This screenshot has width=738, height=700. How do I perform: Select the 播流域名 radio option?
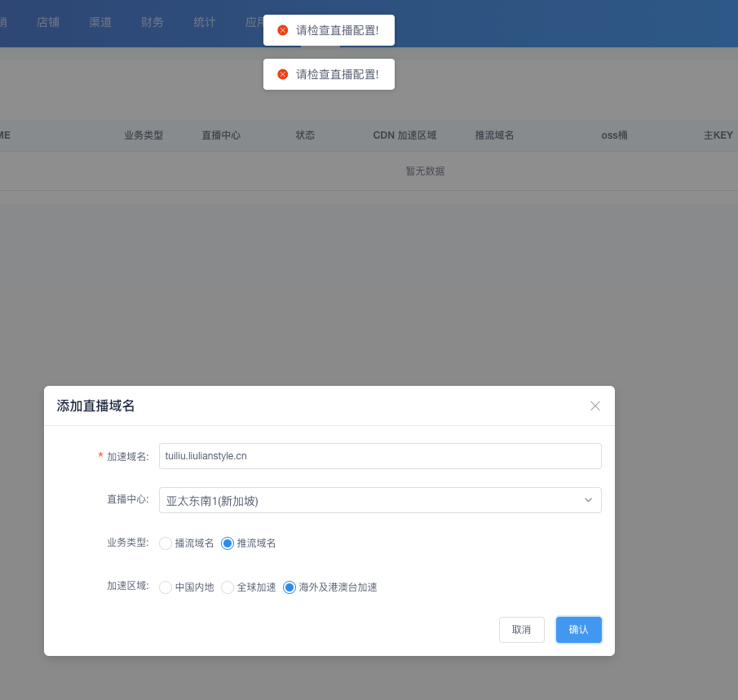point(186,543)
